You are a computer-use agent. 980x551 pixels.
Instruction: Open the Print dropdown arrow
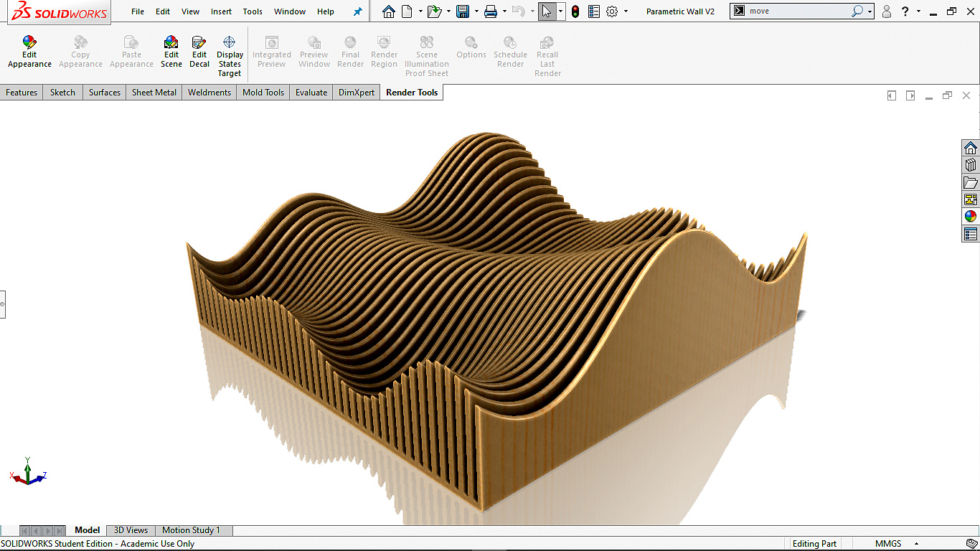[504, 11]
